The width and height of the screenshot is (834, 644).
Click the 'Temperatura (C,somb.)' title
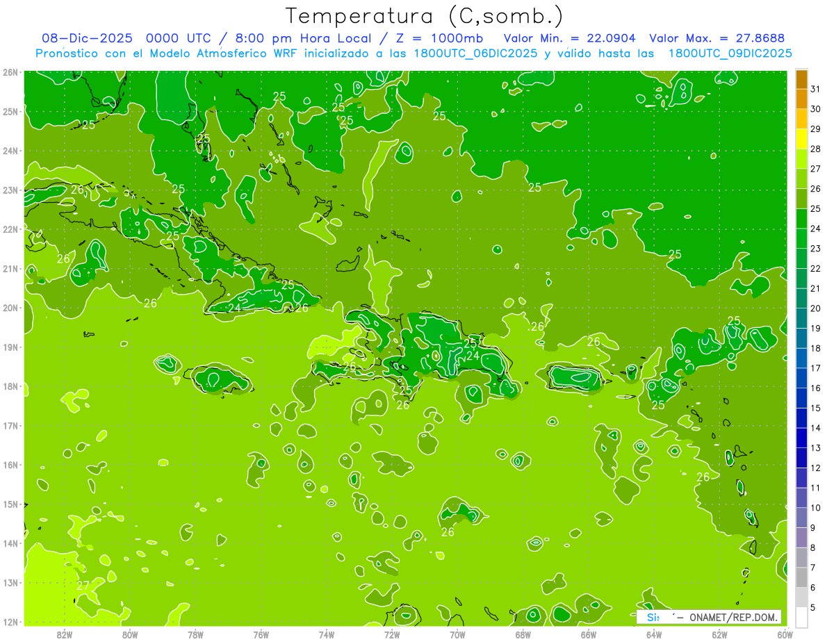pyautogui.click(x=425, y=16)
